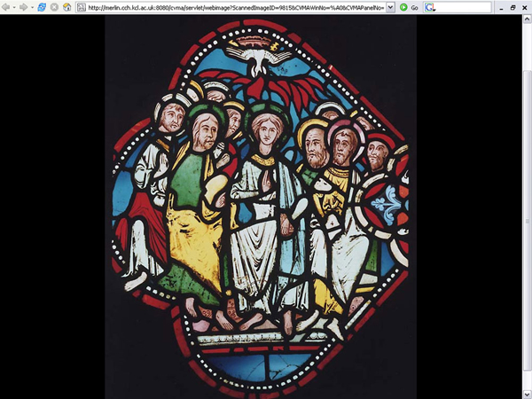Open the back button history dropdown
Image resolution: width=532 pixels, height=399 pixels.
click(15, 7)
